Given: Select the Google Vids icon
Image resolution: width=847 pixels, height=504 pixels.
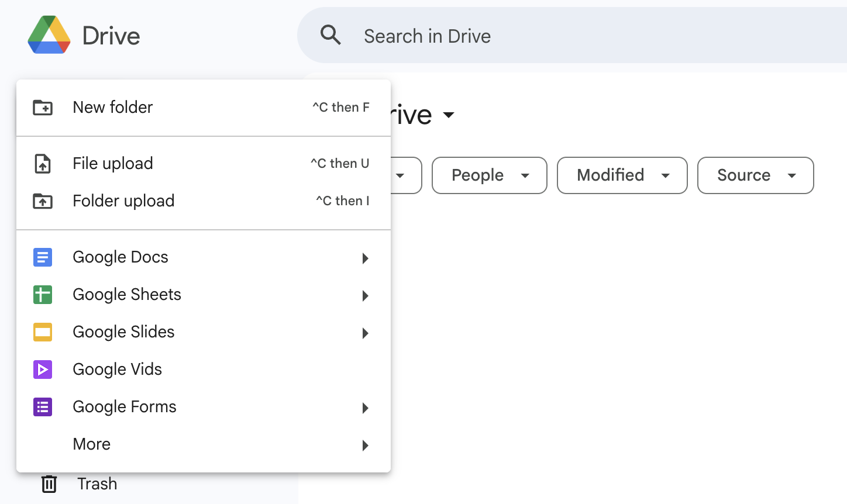Looking at the screenshot, I should pyautogui.click(x=43, y=370).
